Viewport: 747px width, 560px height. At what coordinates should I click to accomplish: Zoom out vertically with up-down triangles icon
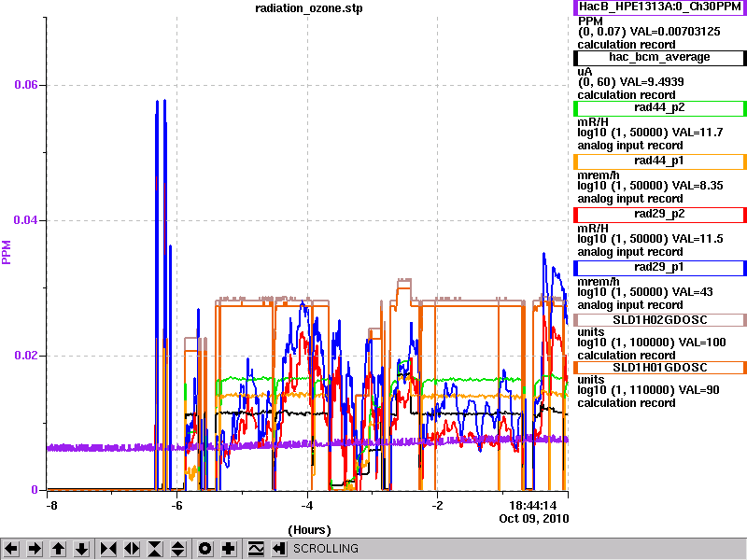coord(178,549)
